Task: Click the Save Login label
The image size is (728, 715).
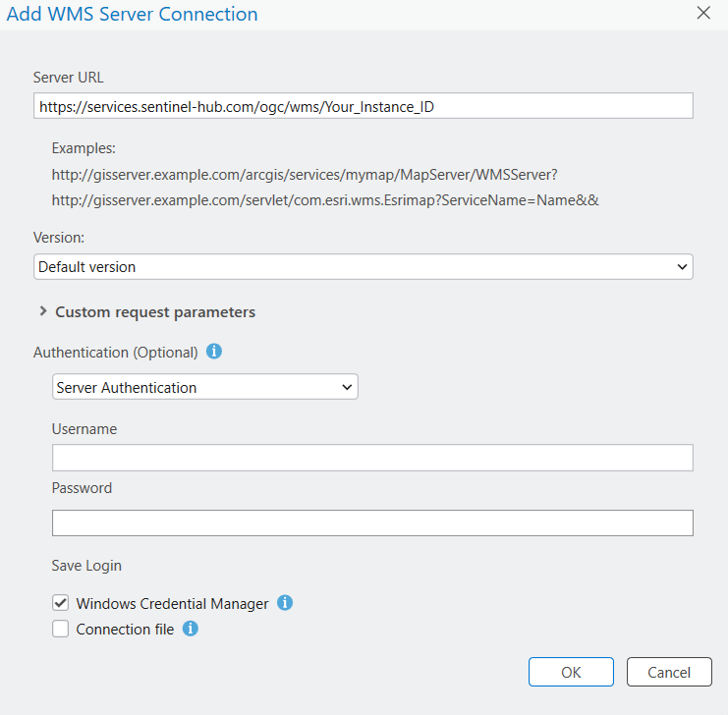Action: tap(86, 566)
